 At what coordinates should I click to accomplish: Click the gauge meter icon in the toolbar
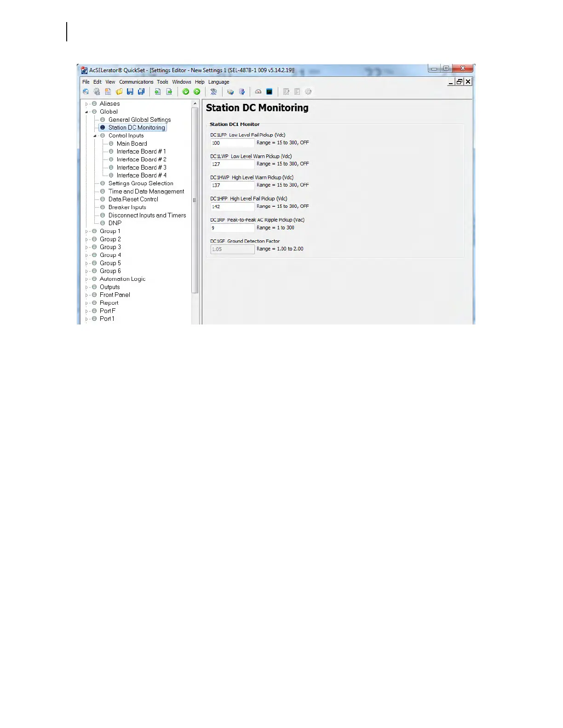(259, 92)
